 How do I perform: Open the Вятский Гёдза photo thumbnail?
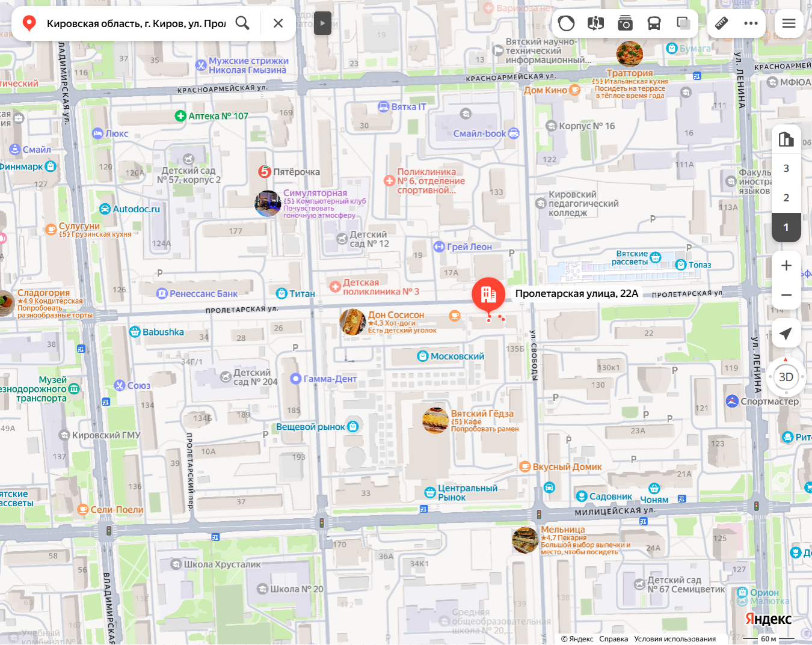pos(435,421)
